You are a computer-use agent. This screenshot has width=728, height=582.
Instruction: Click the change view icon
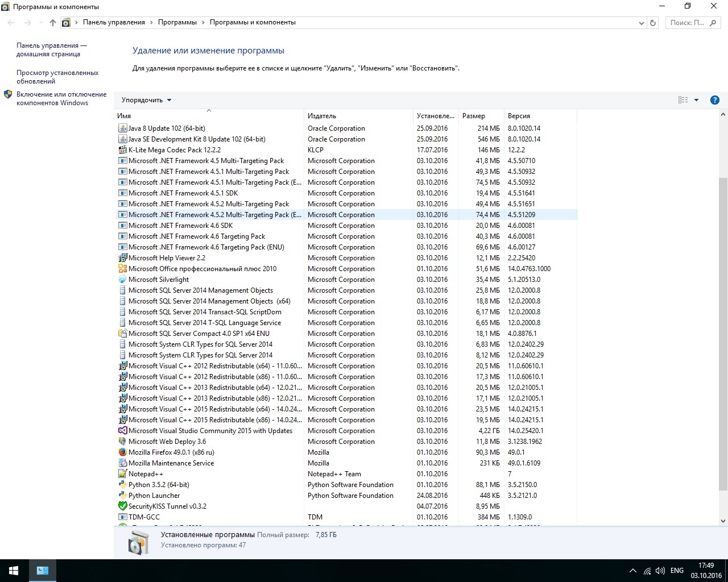(x=683, y=100)
